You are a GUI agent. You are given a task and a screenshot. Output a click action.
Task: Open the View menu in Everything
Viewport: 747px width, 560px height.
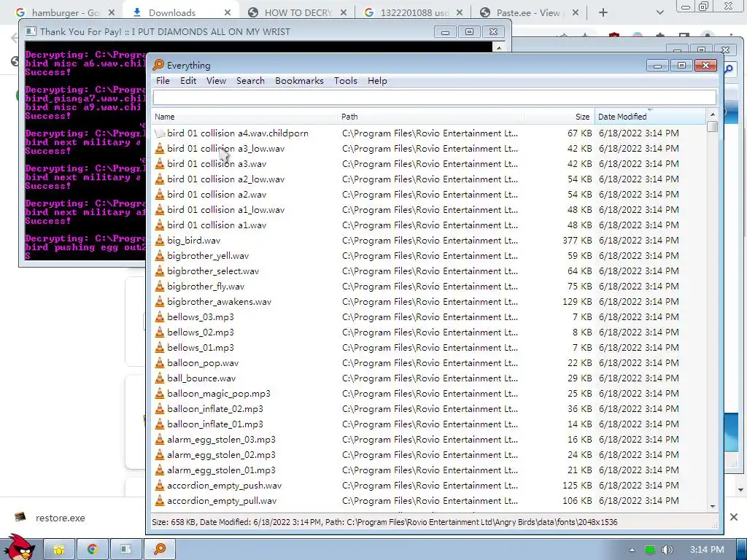216,80
